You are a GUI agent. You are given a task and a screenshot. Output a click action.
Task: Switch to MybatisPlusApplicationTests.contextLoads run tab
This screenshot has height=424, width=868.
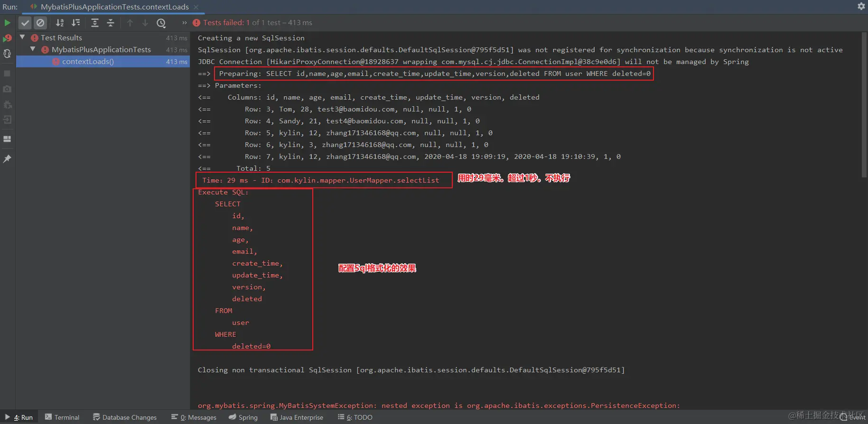114,7
